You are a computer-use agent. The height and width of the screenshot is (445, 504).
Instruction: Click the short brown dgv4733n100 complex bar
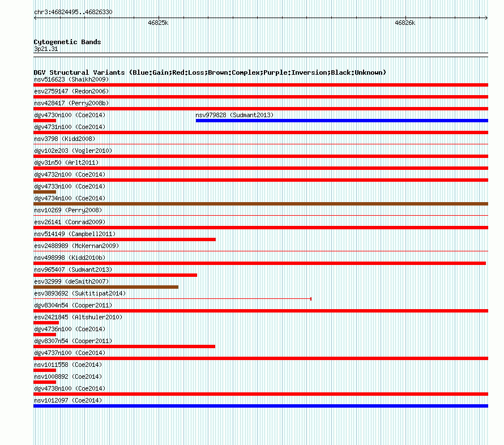(45, 192)
